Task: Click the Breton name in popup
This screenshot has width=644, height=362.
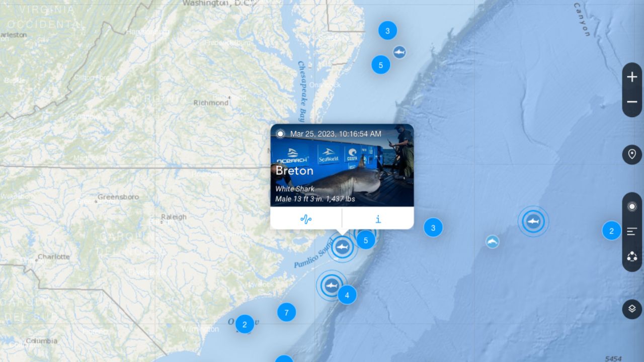Action: 294,170
